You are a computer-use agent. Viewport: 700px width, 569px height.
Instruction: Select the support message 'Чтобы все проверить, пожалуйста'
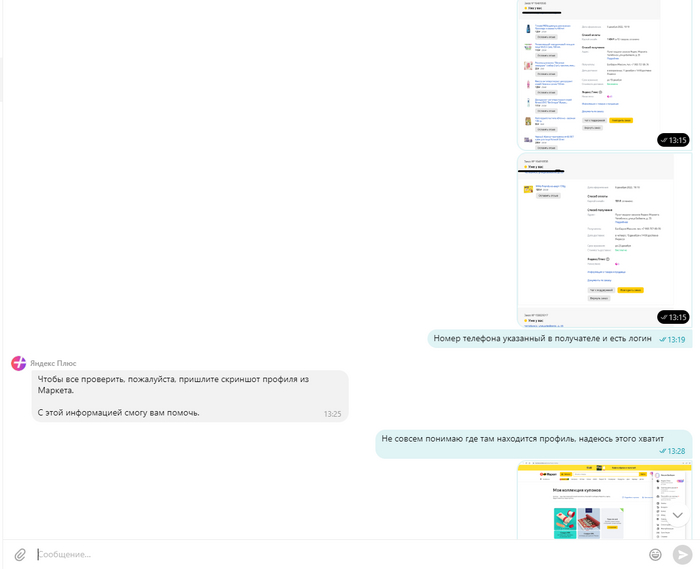[x=190, y=396]
